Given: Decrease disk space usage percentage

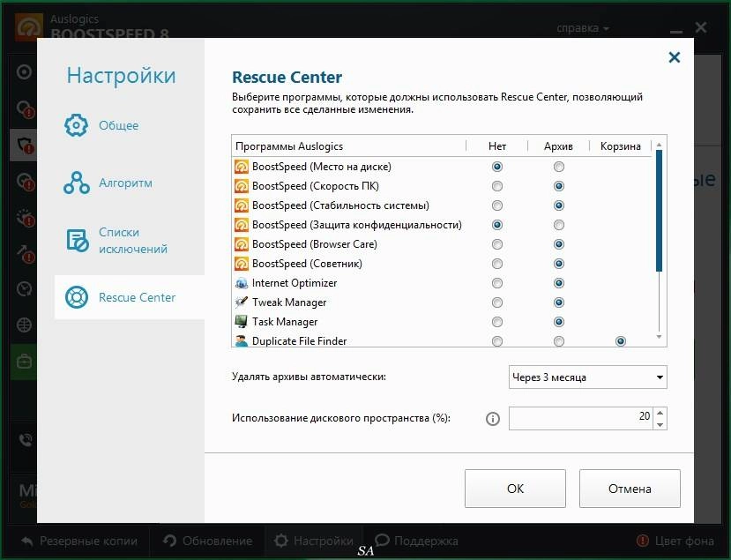Looking at the screenshot, I should [x=660, y=424].
